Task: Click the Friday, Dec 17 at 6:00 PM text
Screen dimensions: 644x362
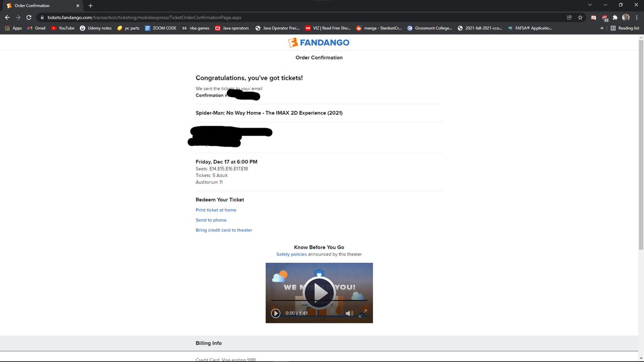Action: (226, 162)
